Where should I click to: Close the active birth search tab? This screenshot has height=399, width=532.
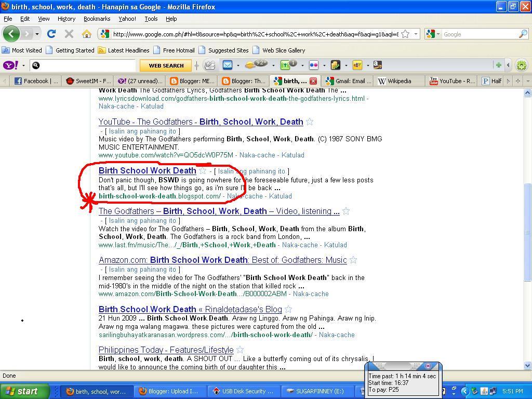pyautogui.click(x=313, y=81)
